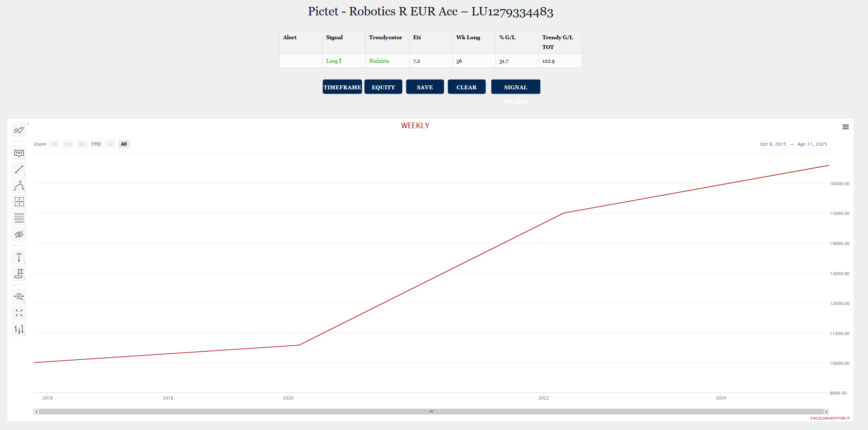Click the Rialzista trend value
The height and width of the screenshot is (430, 868).
(x=379, y=61)
